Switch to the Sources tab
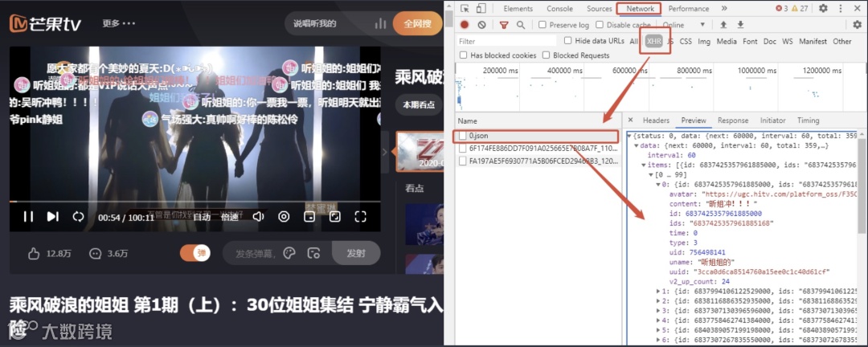This screenshot has width=868, height=347. coord(600,9)
